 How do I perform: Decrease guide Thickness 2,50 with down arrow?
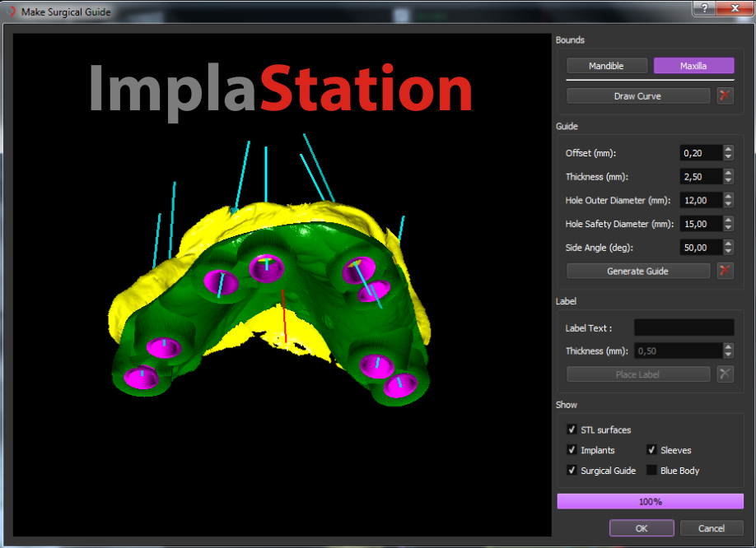tap(728, 180)
